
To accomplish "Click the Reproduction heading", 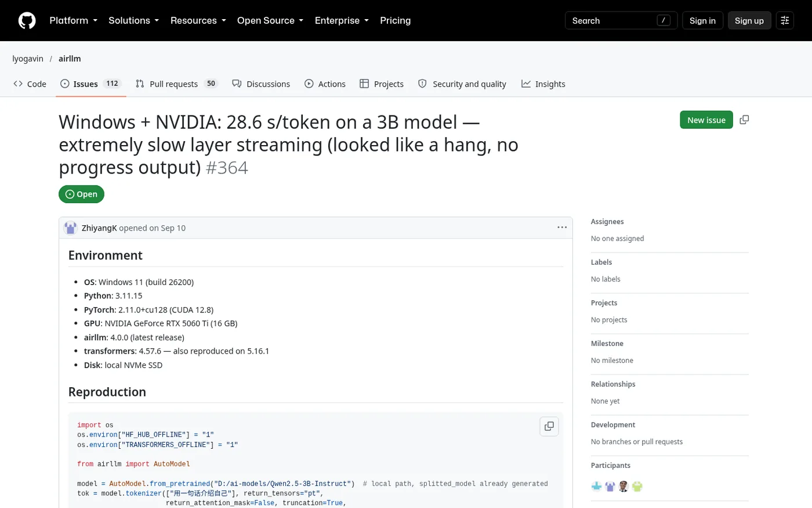I will click(x=107, y=392).
